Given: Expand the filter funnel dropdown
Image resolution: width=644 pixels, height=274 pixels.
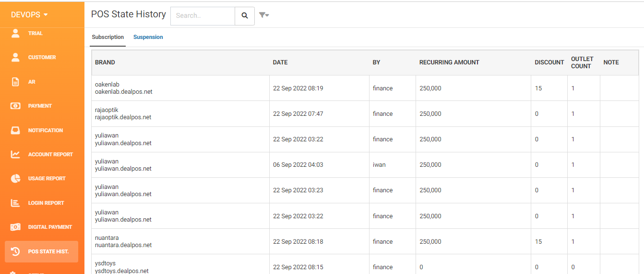Looking at the screenshot, I should coord(264,15).
